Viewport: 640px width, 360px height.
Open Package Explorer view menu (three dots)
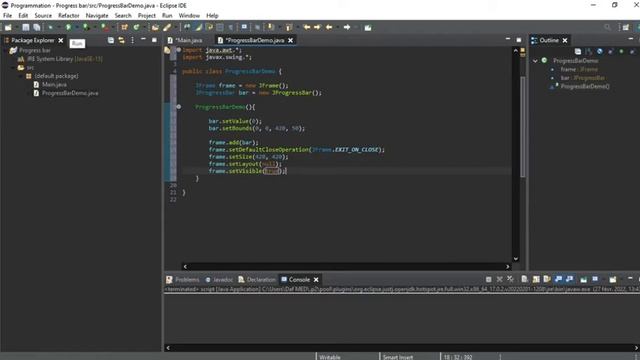coord(132,40)
